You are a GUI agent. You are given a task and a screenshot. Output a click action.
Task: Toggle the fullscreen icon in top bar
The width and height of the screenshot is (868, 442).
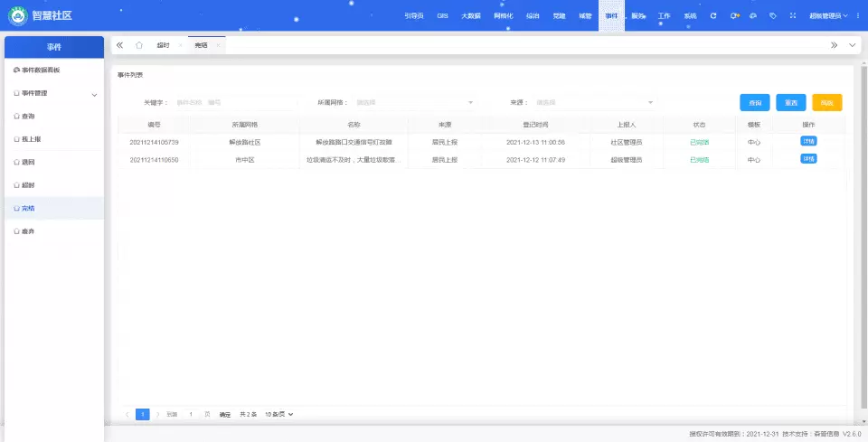tap(793, 16)
